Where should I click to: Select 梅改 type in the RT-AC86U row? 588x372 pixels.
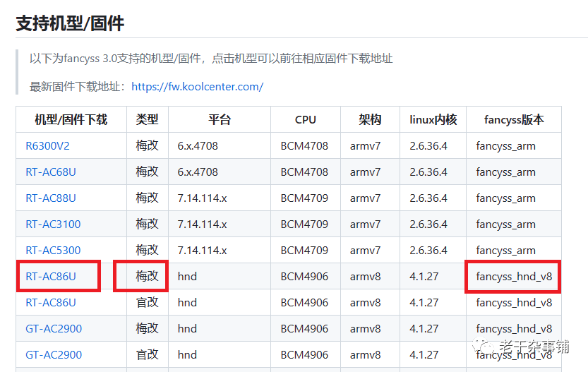(x=148, y=276)
